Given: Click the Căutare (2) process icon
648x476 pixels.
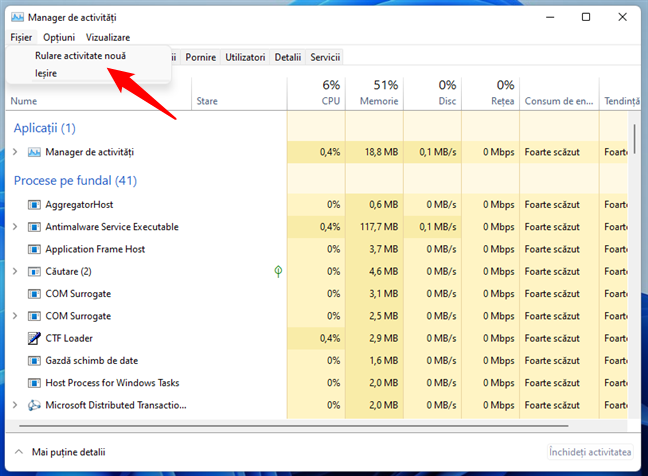Looking at the screenshot, I should [34, 271].
